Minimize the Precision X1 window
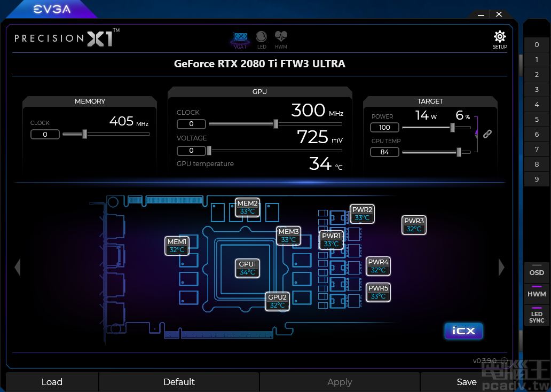This screenshot has width=551, height=392. (481, 14)
